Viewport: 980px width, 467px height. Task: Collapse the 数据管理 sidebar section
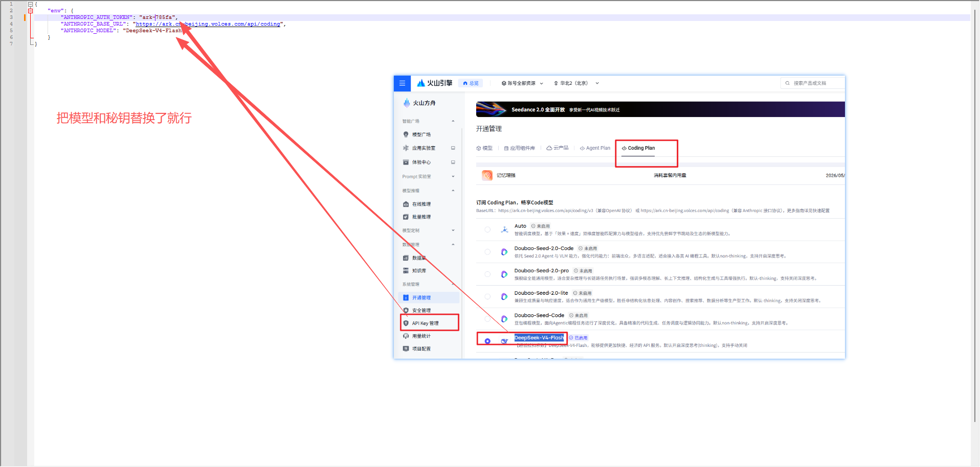(x=453, y=245)
